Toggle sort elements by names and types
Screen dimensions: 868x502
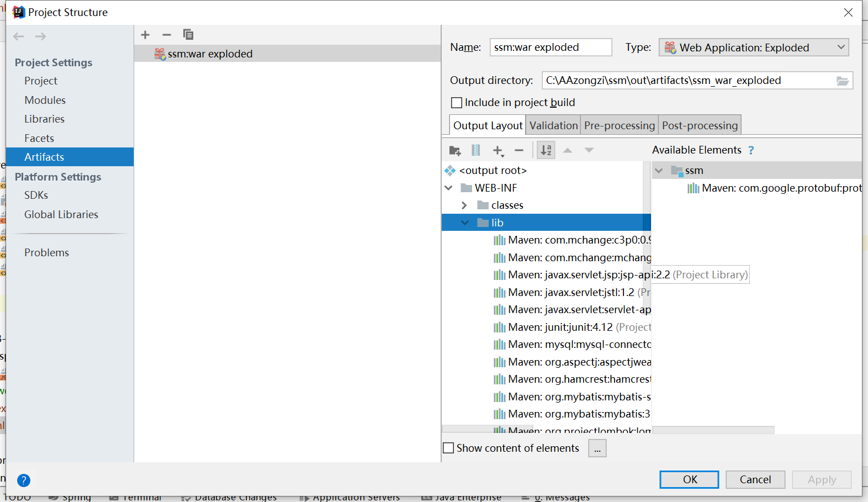tap(546, 150)
